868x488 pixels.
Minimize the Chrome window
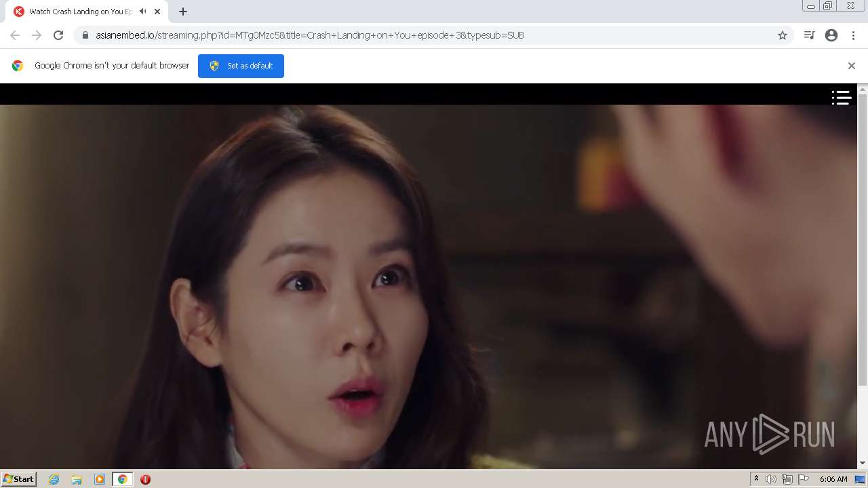[x=811, y=6]
